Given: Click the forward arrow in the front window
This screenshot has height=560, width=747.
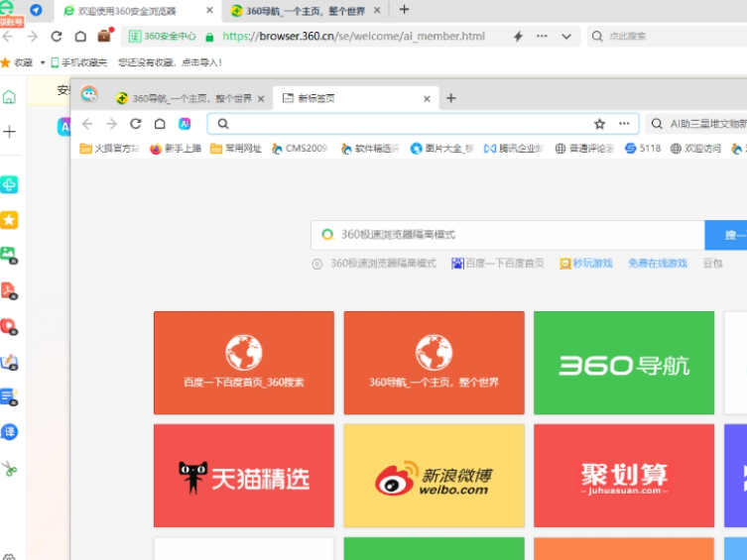Looking at the screenshot, I should click(111, 124).
